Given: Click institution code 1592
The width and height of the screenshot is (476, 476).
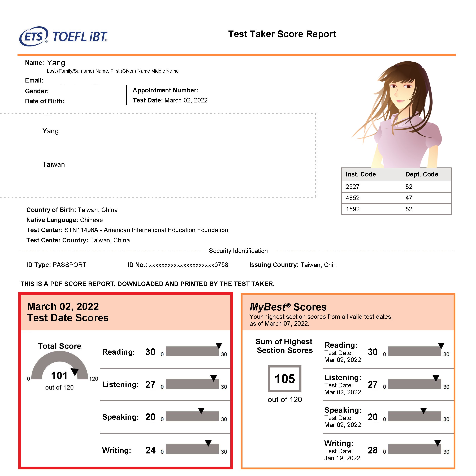Looking at the screenshot, I should click(352, 209).
